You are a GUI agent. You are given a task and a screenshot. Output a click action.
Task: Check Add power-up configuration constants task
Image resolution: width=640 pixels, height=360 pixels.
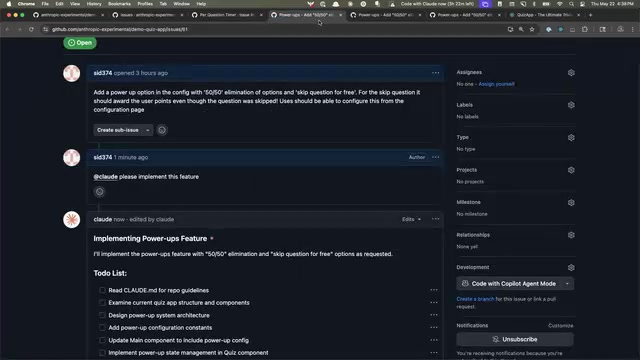pos(102,328)
